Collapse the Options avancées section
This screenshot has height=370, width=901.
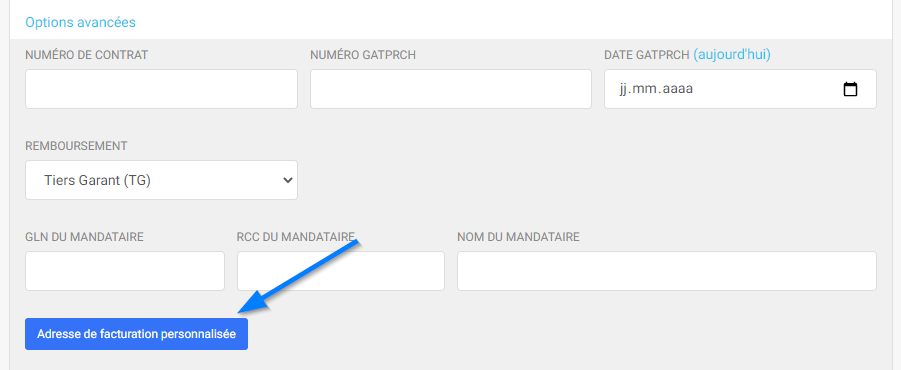point(80,22)
